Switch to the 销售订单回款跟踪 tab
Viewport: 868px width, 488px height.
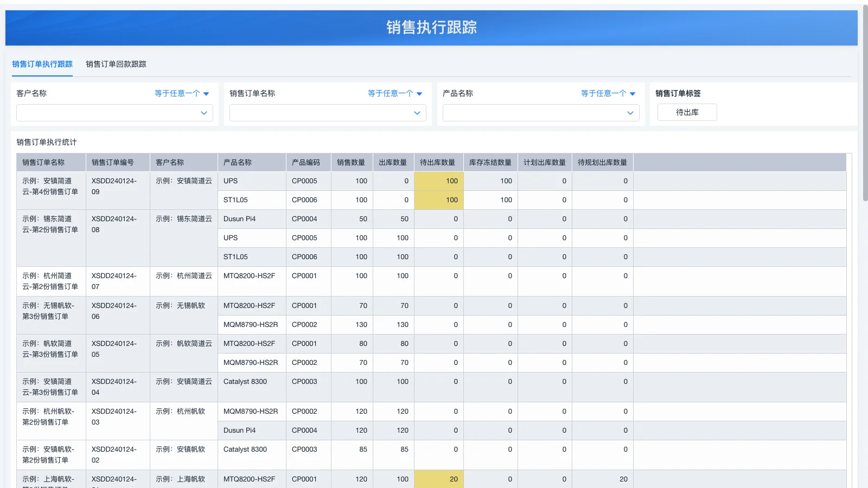[x=116, y=64]
